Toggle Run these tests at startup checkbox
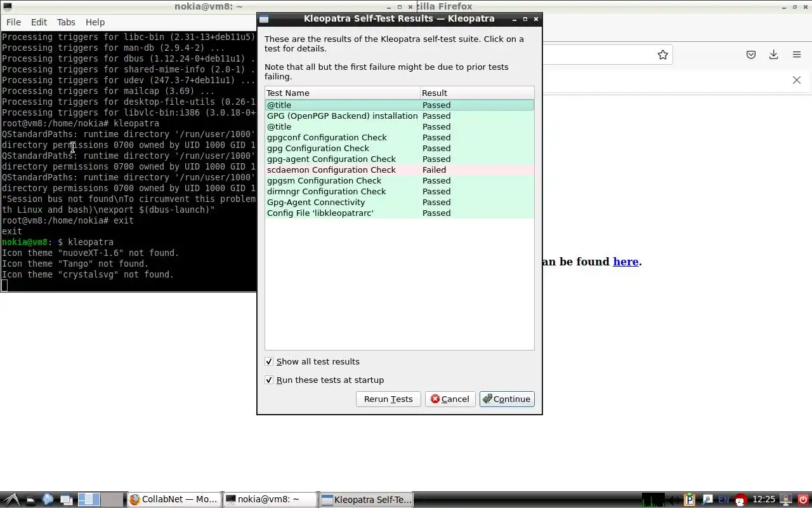The image size is (812, 508). (x=269, y=380)
